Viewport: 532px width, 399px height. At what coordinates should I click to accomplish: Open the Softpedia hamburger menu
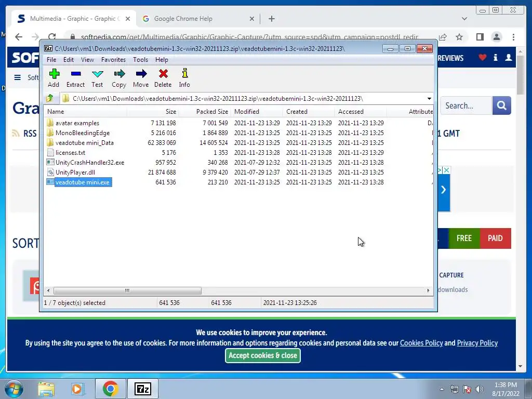click(x=17, y=78)
